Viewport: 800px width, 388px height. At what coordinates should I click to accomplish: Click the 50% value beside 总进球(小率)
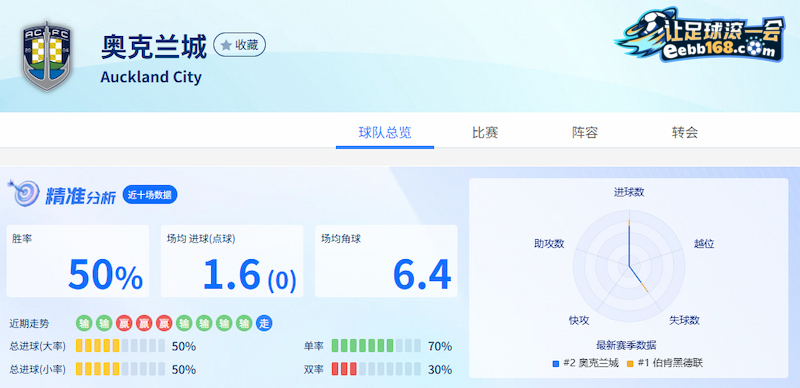[x=184, y=370]
